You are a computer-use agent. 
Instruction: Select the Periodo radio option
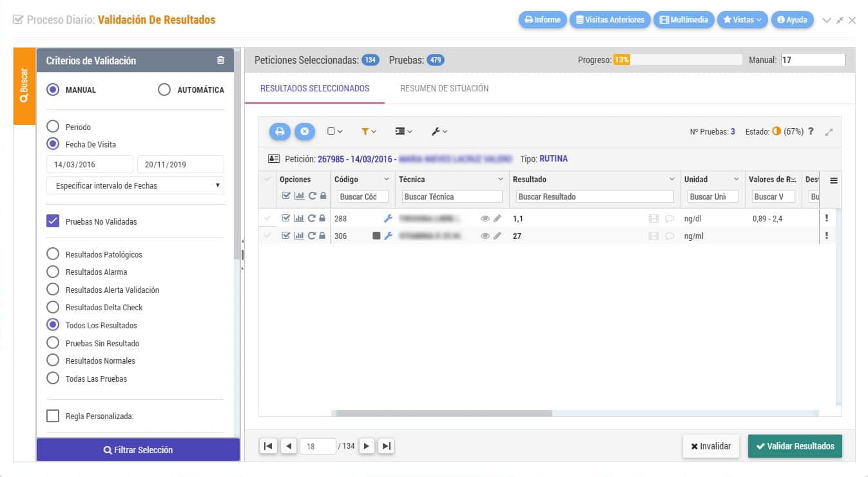tap(53, 127)
